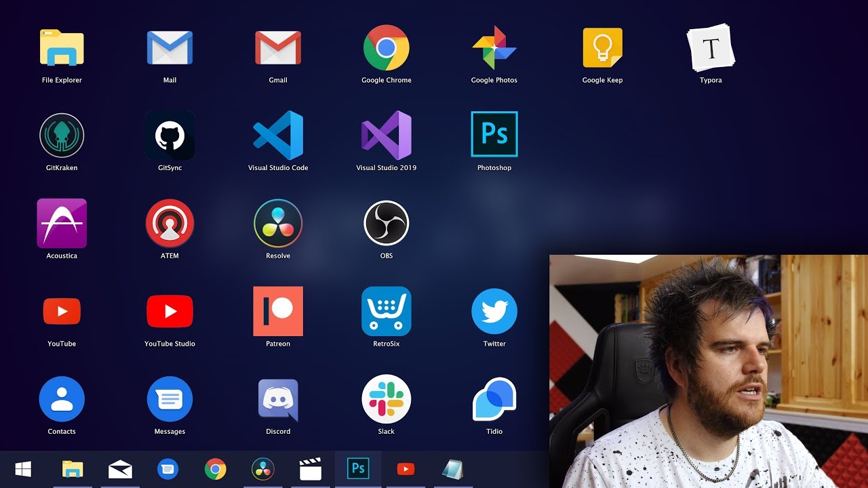Viewport: 868px width, 488px height.
Task: Open the YouTube desktop icon
Action: pos(62,312)
